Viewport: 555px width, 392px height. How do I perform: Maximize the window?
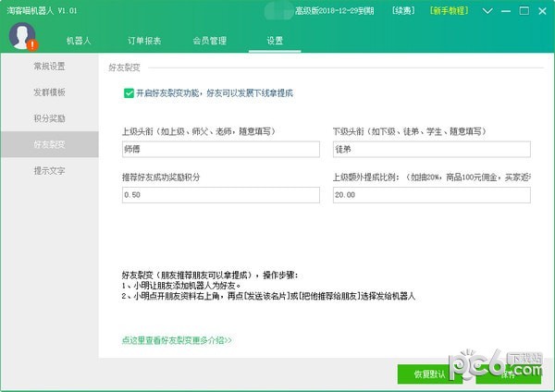coord(524,11)
